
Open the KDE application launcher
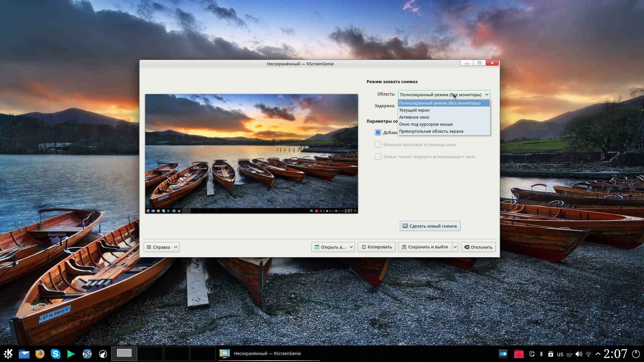8,354
